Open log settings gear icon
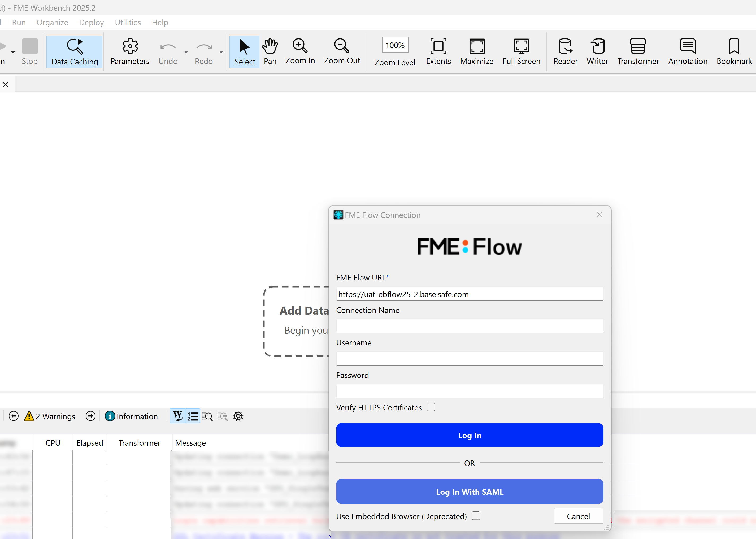This screenshot has width=756, height=539. [x=238, y=416]
